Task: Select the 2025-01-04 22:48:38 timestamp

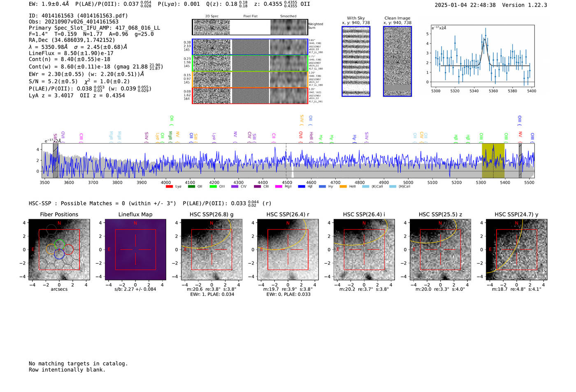Action: coord(465,5)
